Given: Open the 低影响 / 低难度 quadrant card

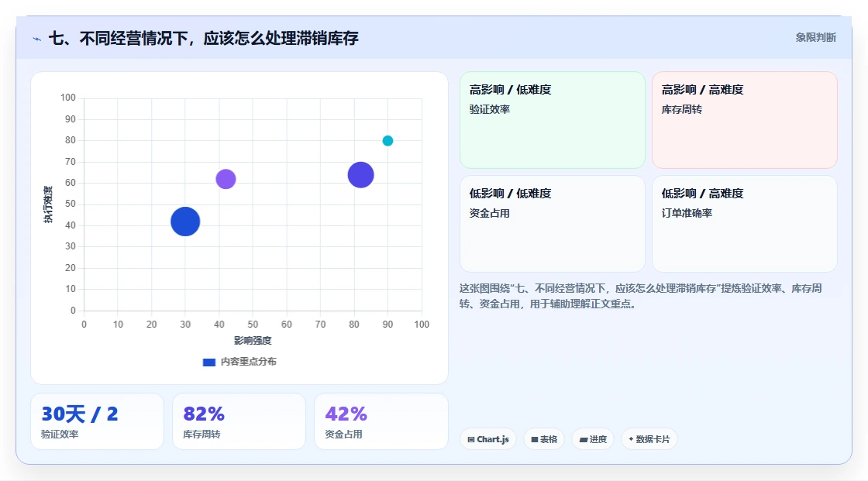Looking at the screenshot, I should pyautogui.click(x=553, y=224).
